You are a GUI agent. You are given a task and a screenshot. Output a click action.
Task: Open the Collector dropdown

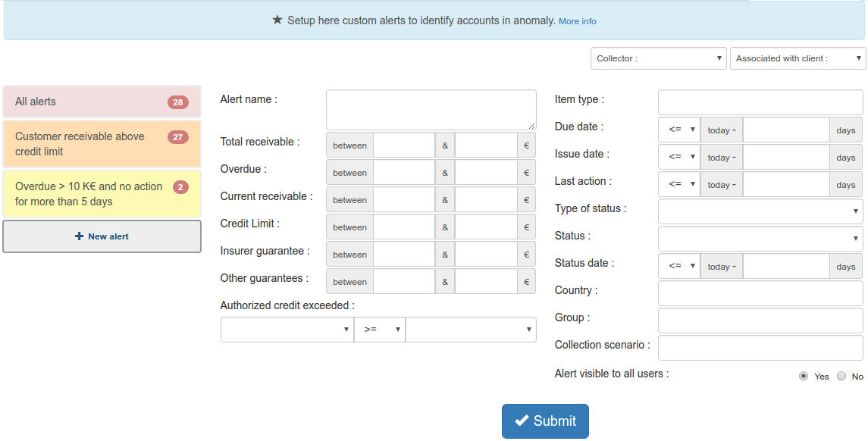(659, 58)
